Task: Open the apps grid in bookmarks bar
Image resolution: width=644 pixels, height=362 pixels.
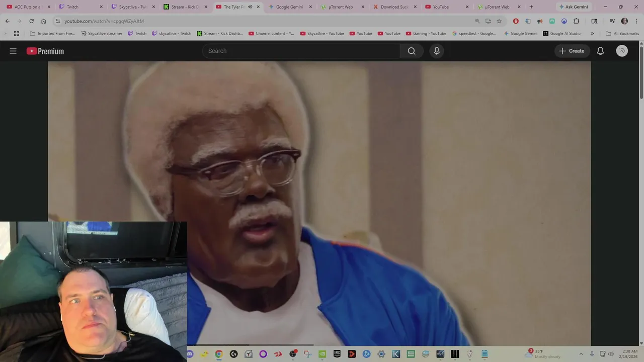Action: coord(16,34)
